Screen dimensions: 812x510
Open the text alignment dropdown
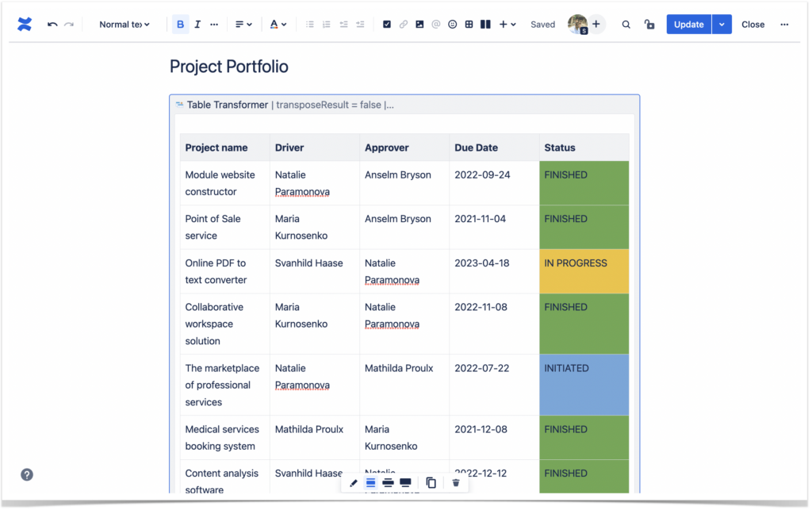tap(243, 24)
